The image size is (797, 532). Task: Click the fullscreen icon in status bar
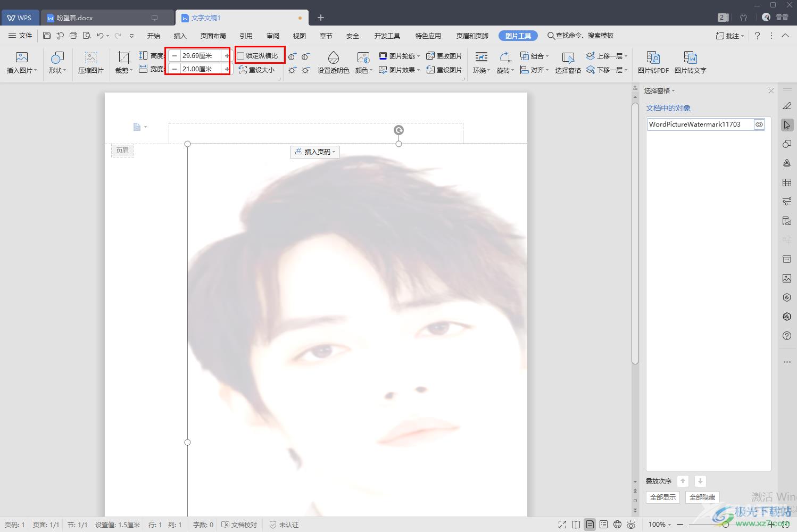[x=562, y=525]
